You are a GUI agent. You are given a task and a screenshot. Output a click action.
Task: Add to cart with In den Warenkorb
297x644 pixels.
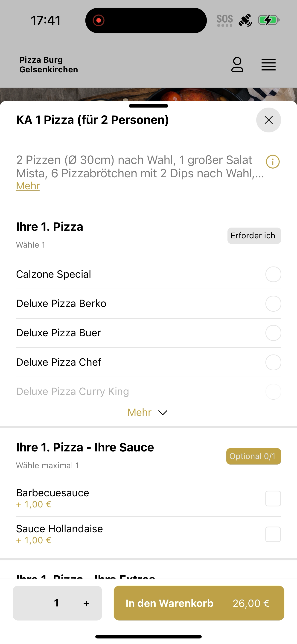point(199,603)
